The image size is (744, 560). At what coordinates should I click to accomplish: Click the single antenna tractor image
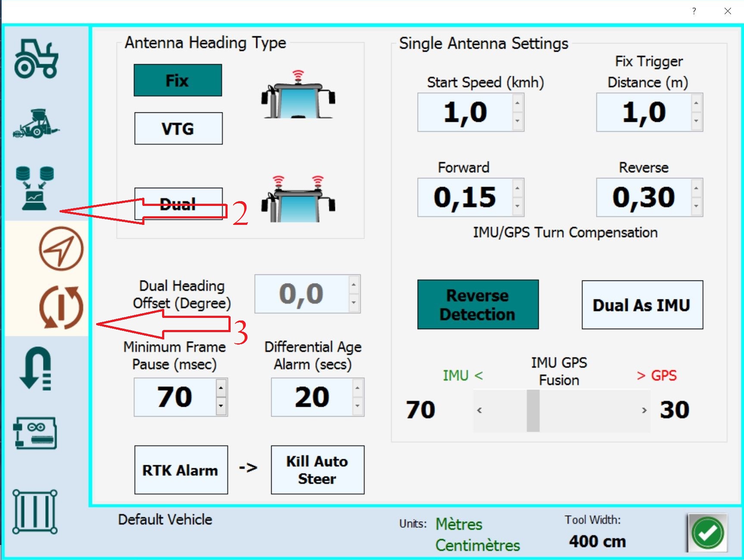[x=298, y=94]
